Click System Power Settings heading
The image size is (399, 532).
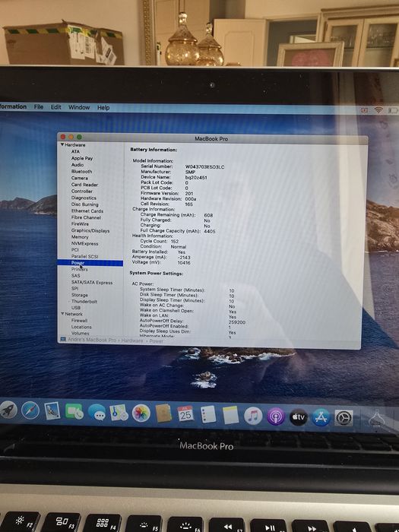point(157,273)
